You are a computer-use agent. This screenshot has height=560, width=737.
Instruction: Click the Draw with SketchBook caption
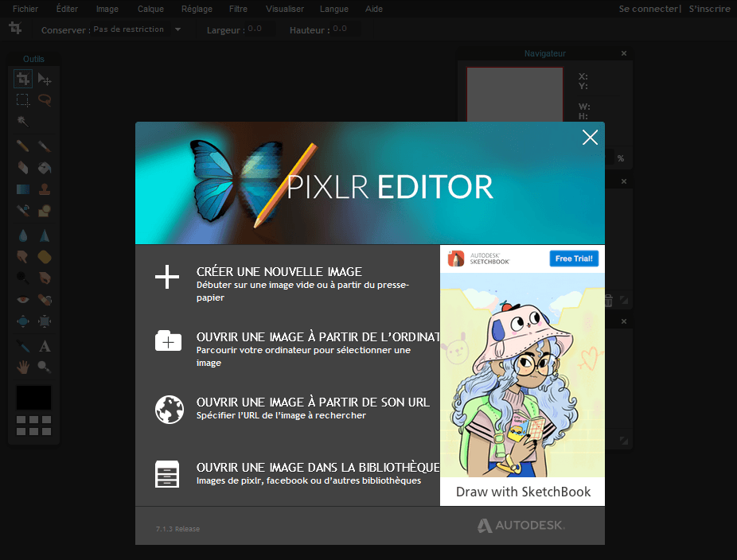523,492
